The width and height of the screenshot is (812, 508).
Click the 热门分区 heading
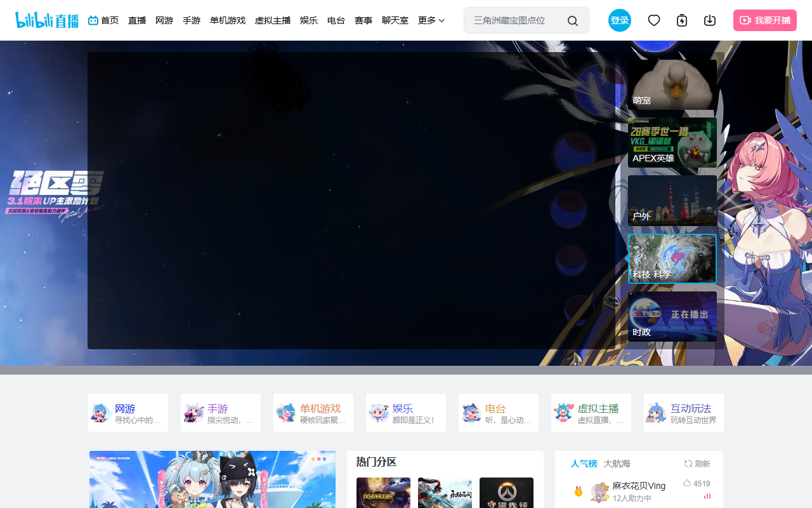(376, 462)
